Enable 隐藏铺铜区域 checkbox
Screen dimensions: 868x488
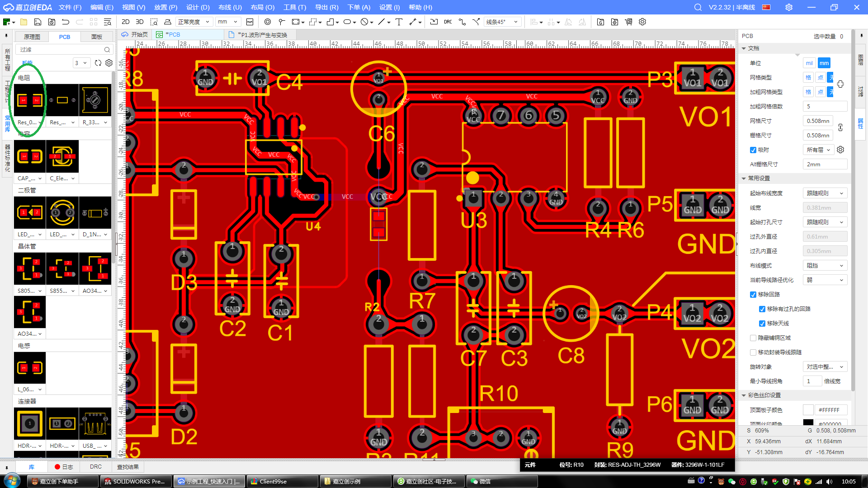pos(753,338)
